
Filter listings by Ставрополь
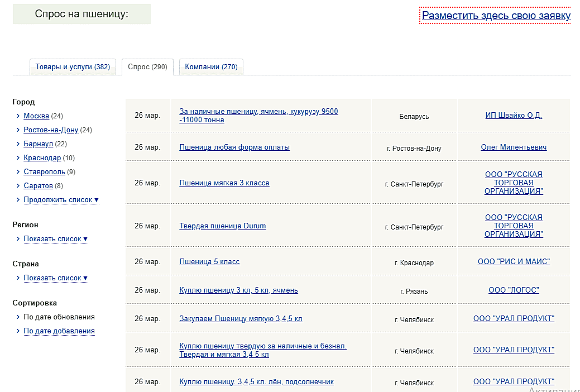coord(44,172)
